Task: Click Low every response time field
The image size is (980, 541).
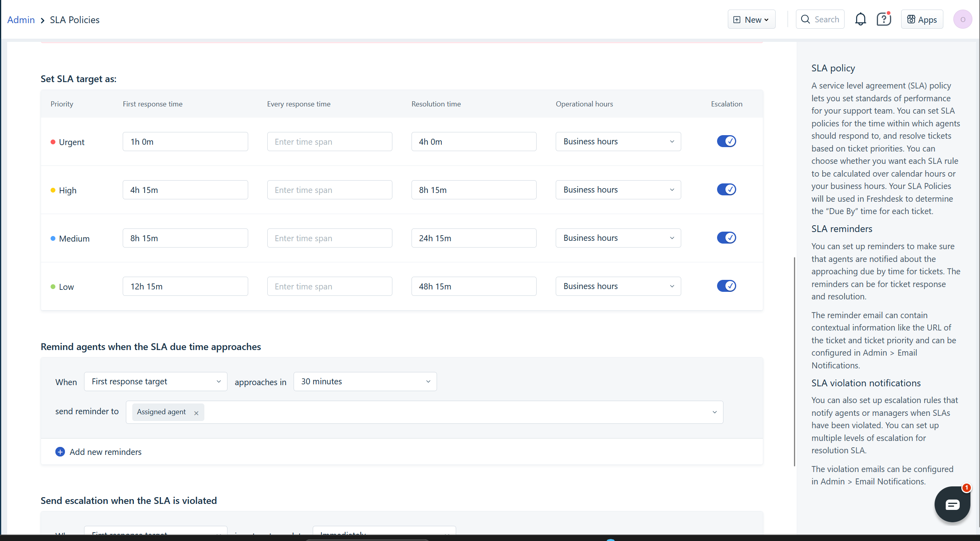Action: tap(329, 286)
